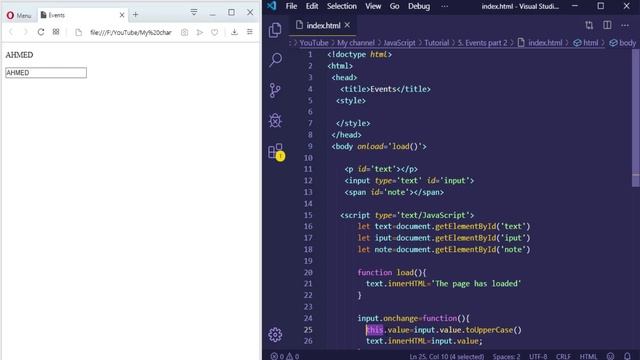Click the body symbol breadcrumb

622,43
